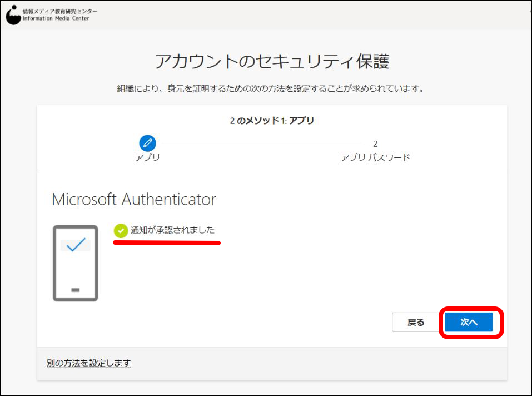Click the 情報メディア教育研究センター header text

pyautogui.click(x=60, y=11)
